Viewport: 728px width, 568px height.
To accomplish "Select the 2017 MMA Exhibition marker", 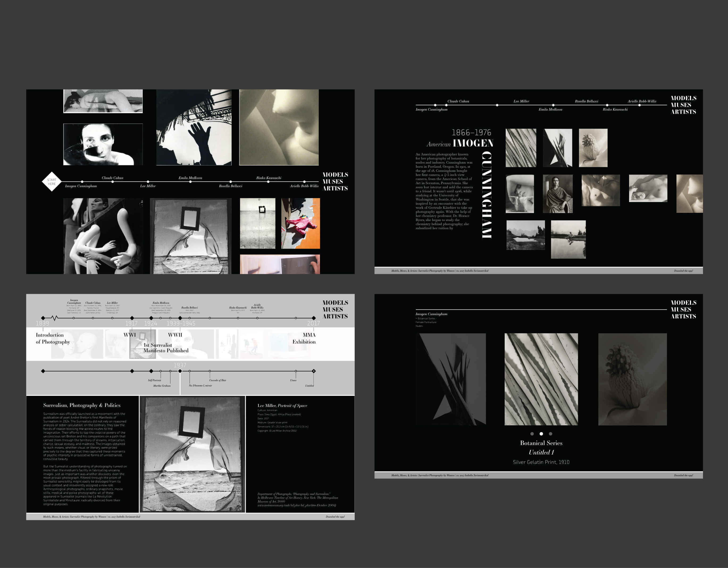I will [314, 318].
